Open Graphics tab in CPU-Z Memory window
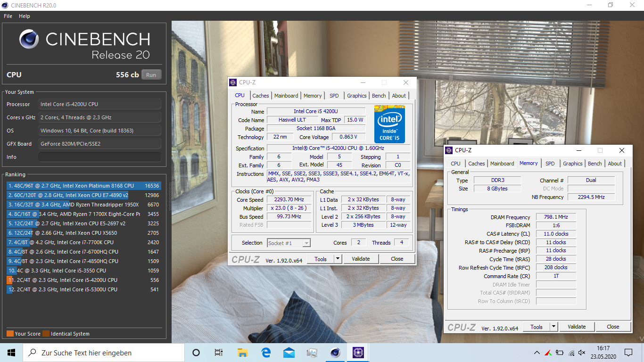644x362 pixels. click(573, 164)
